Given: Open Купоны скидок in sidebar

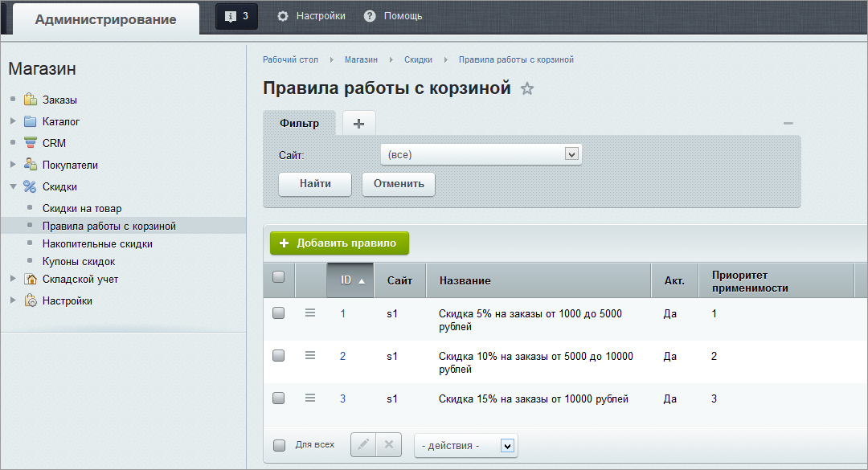Looking at the screenshot, I should coord(79,261).
